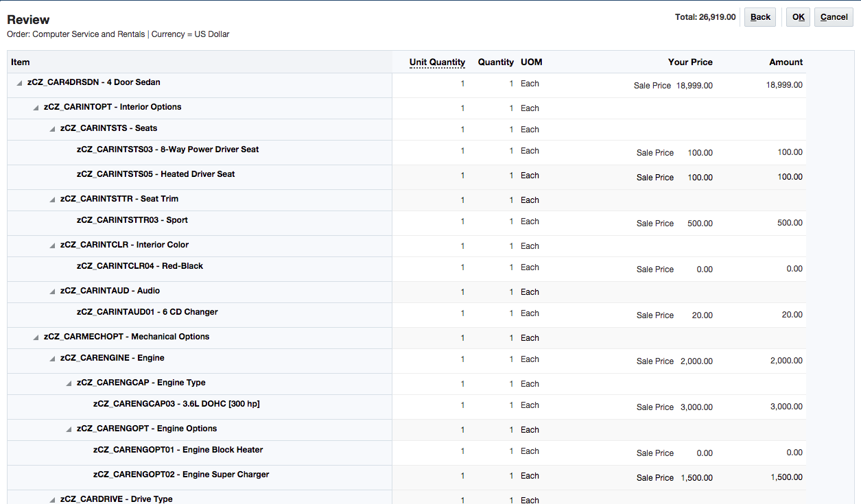The height and width of the screenshot is (504, 861).
Task: Select the Heated Driver Seat item
Action: (x=156, y=174)
